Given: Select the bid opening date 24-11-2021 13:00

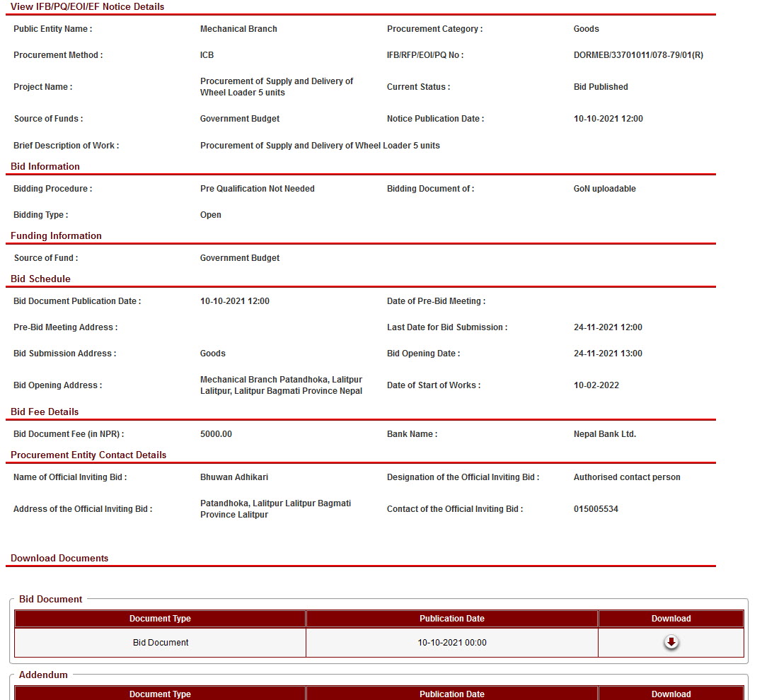Looking at the screenshot, I should tap(608, 354).
